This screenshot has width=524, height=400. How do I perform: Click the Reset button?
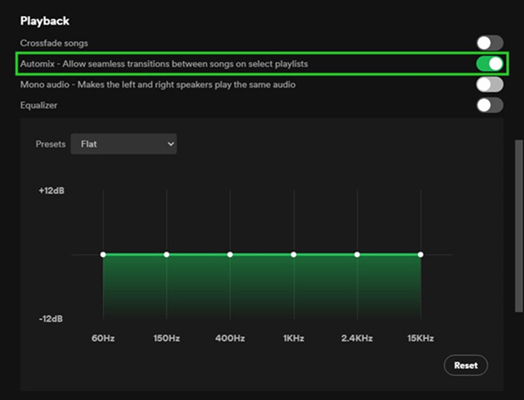point(466,365)
